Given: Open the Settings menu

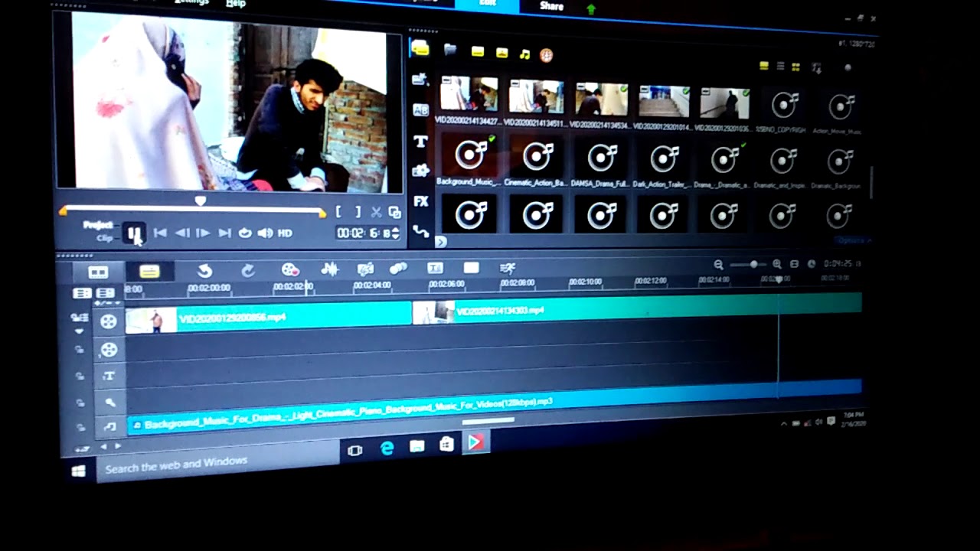Looking at the screenshot, I should (191, 2).
